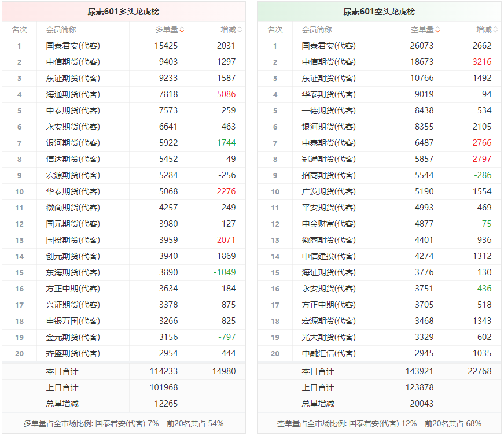
Task: Click value 2276 for 华泰期货
Action: [x=226, y=191]
